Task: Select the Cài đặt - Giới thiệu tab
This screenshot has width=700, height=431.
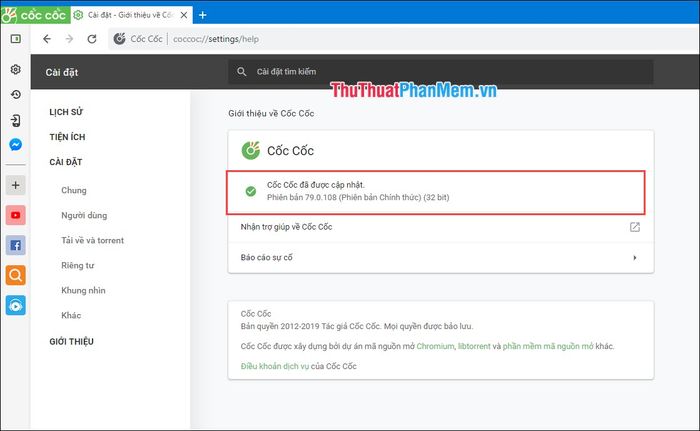Action: pyautogui.click(x=132, y=15)
